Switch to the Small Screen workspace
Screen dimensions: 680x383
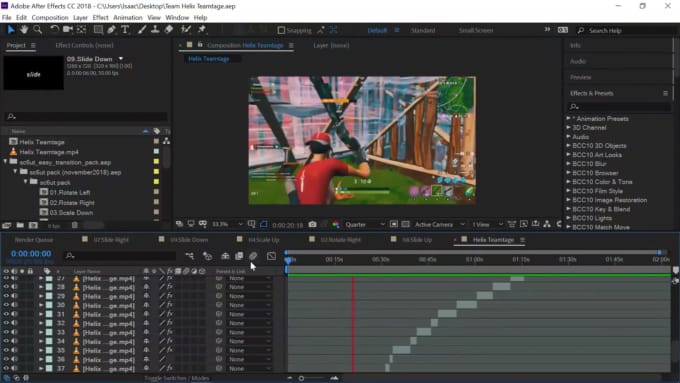(x=476, y=30)
